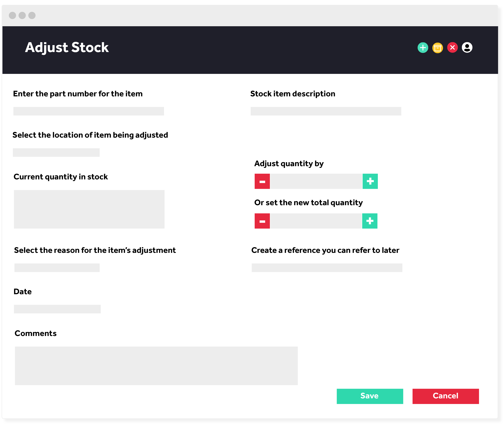
Task: Open the user profile icon
Action: (x=467, y=47)
